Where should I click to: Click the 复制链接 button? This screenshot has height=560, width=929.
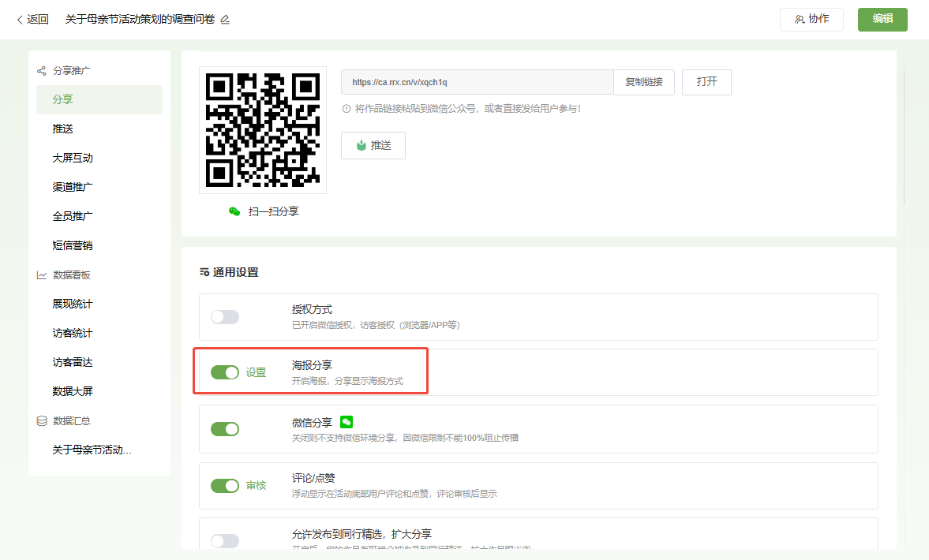[644, 82]
